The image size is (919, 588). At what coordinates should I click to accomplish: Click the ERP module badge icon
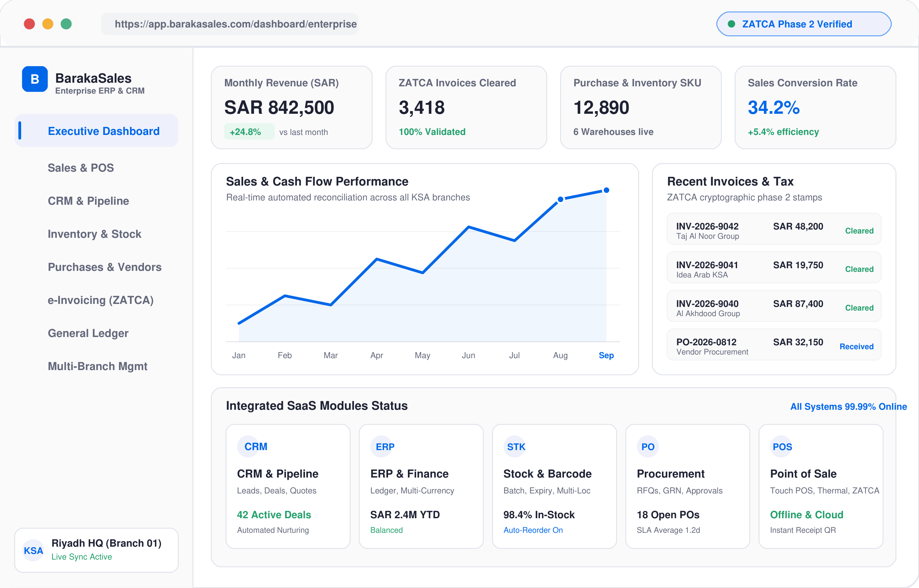[x=383, y=446]
